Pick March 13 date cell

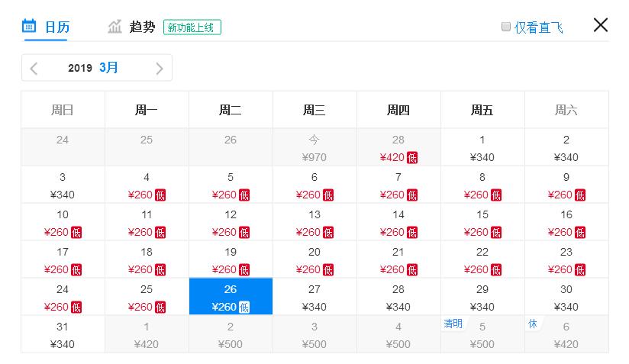314,222
